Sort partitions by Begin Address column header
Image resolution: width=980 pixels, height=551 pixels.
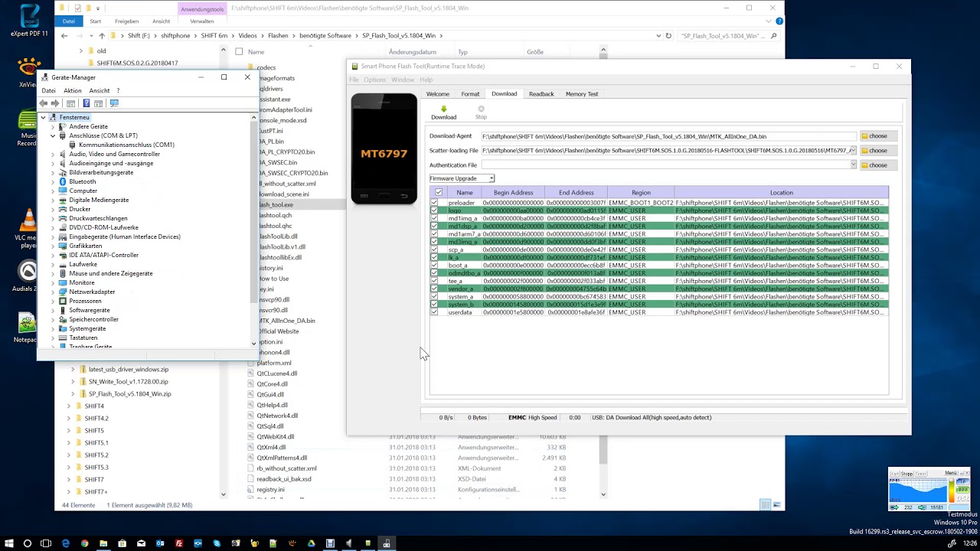point(513,193)
